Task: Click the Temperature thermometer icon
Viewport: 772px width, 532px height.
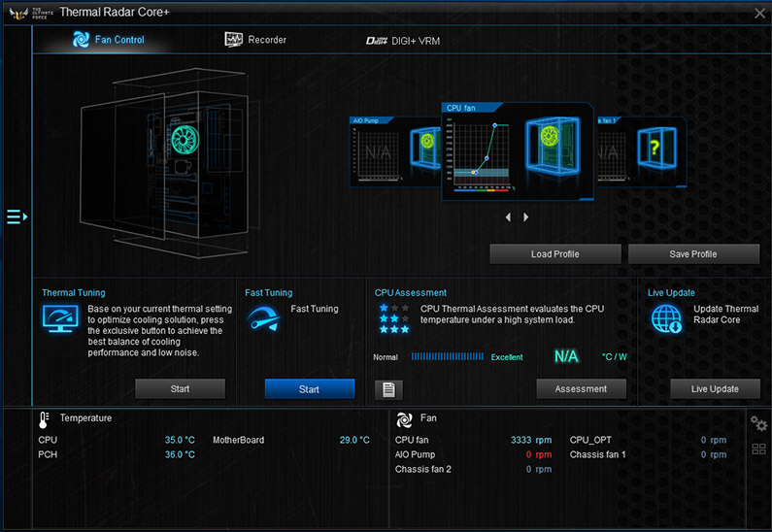Action: click(x=44, y=419)
